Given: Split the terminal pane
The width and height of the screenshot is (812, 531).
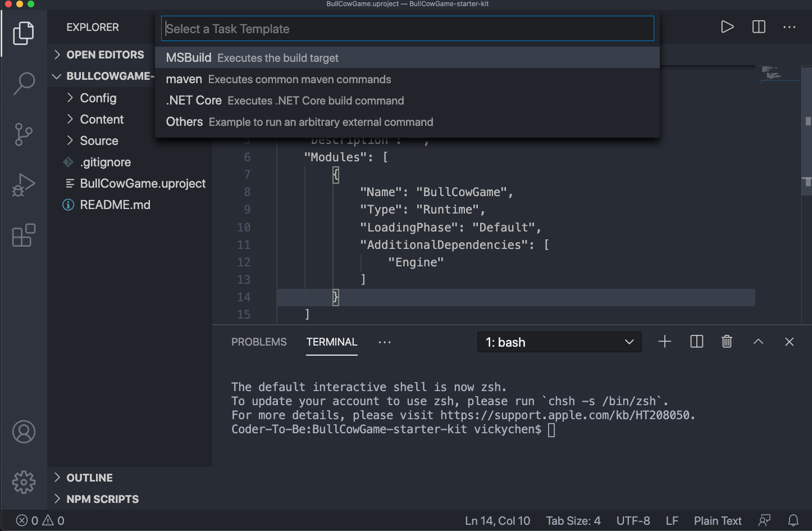Looking at the screenshot, I should point(696,342).
